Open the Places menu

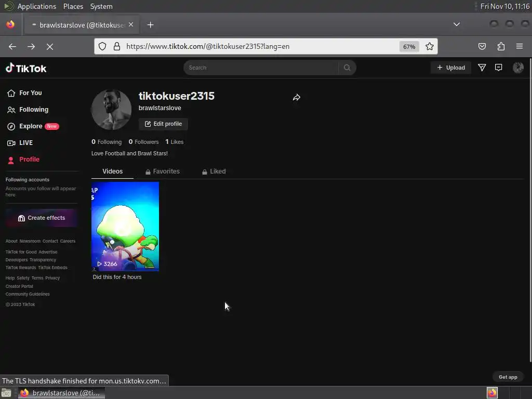(x=73, y=6)
